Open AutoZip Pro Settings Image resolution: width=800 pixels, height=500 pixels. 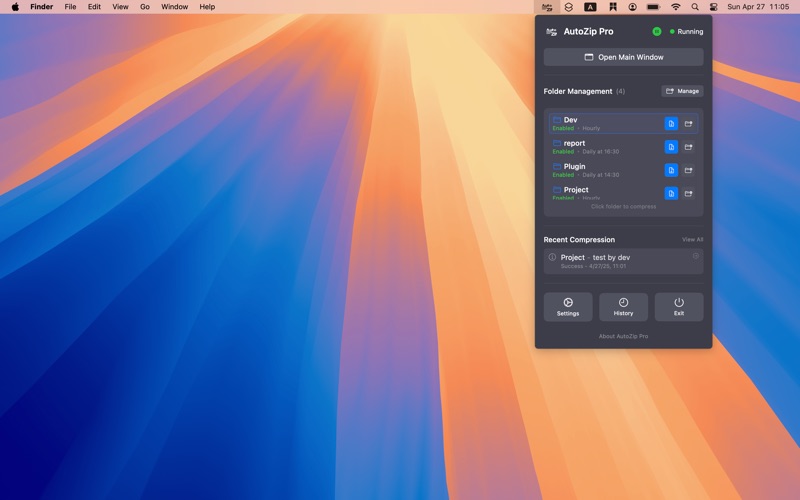568,307
